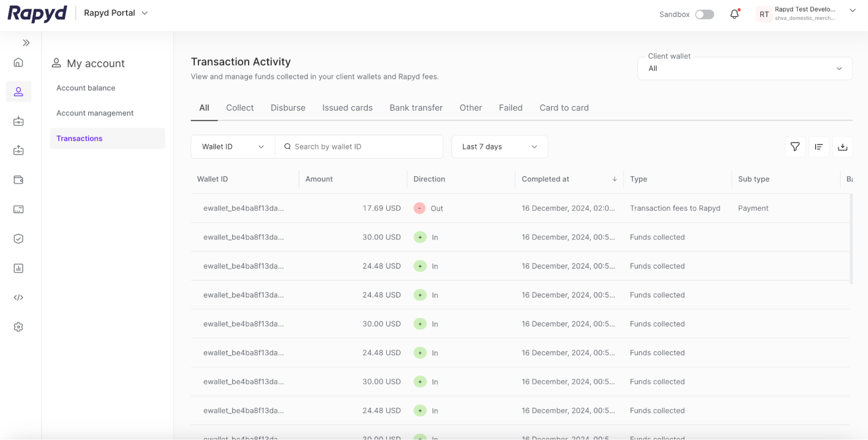The width and height of the screenshot is (868, 440).
Task: Open the Client wallet All dropdown
Action: coord(744,68)
